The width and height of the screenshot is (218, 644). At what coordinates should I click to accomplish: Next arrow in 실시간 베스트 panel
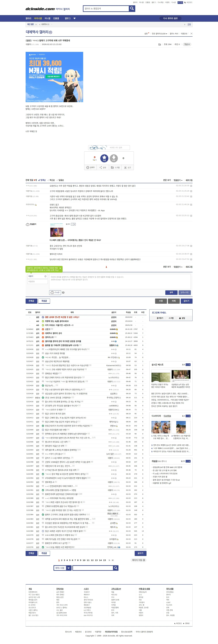coord(190,365)
